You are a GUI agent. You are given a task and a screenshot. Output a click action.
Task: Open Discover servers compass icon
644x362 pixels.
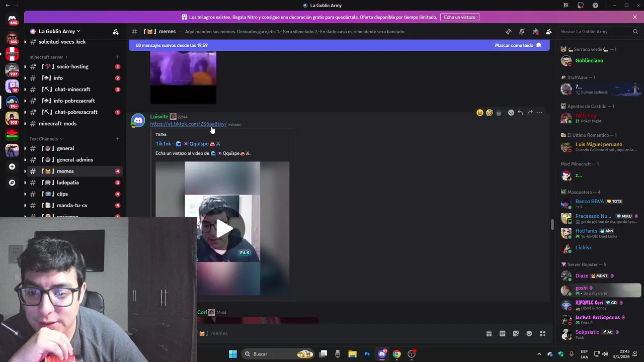tap(12, 183)
